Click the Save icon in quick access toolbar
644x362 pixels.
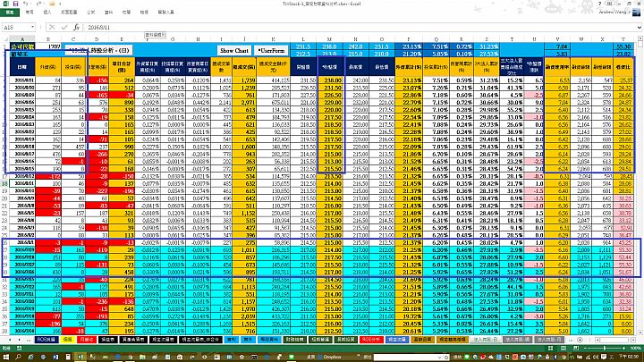point(15,4)
